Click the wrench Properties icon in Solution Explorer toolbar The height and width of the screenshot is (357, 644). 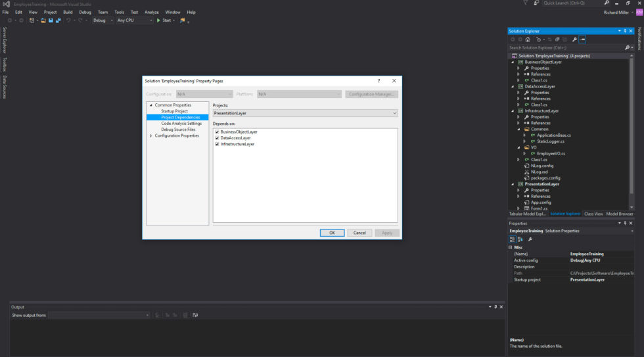(574, 39)
